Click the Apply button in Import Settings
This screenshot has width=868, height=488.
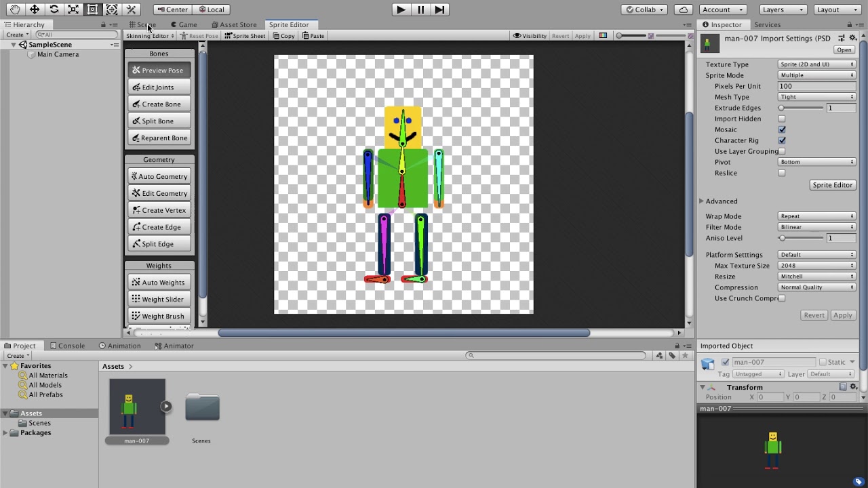tap(843, 314)
